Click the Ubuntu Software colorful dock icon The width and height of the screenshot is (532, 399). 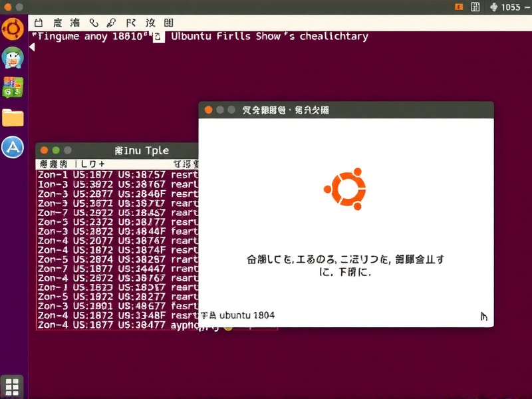coord(13,86)
